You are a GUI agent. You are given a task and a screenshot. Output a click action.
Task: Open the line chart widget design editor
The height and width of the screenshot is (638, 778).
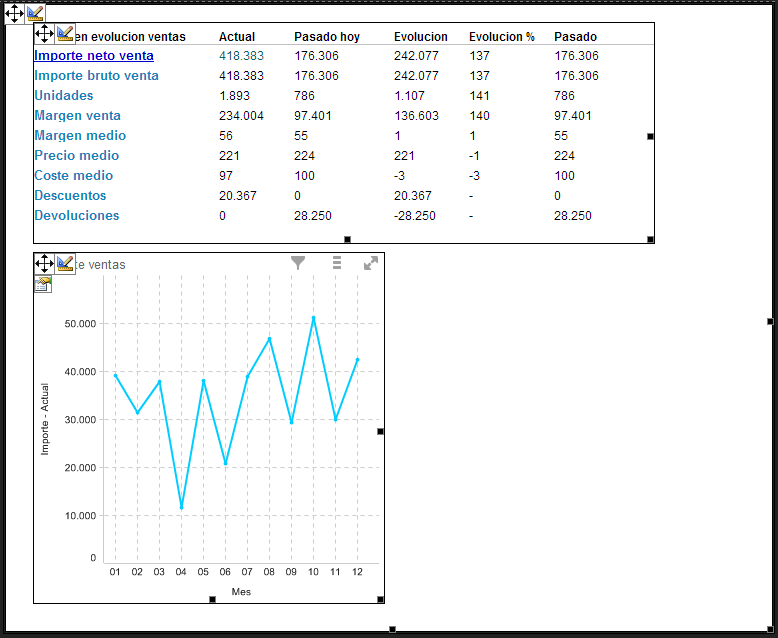(x=65, y=263)
